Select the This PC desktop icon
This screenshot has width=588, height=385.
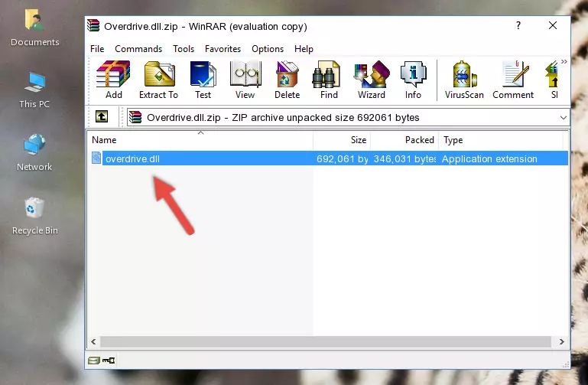pyautogui.click(x=34, y=90)
